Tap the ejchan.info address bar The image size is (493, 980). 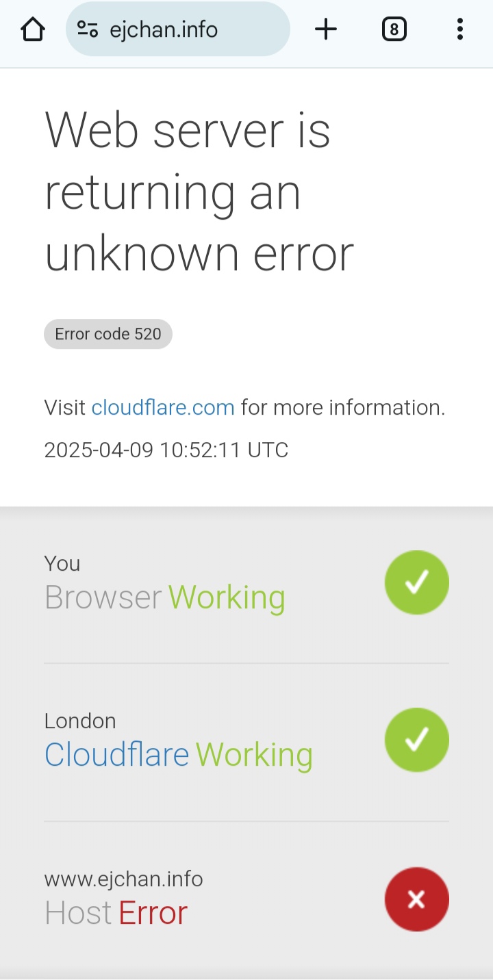point(178,29)
